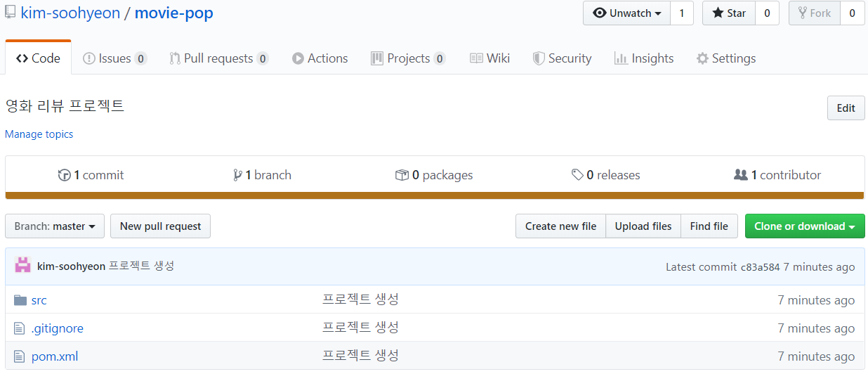Open the pom.xml file

click(x=55, y=356)
